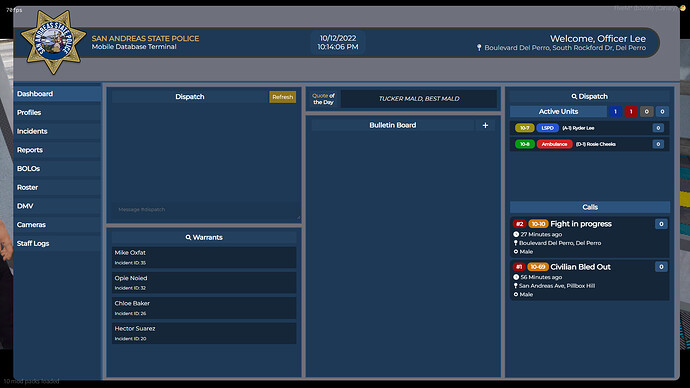Viewport: 690px width, 388px height.
Task: Click the San Andreas State Police badge logo
Action: coord(53,42)
